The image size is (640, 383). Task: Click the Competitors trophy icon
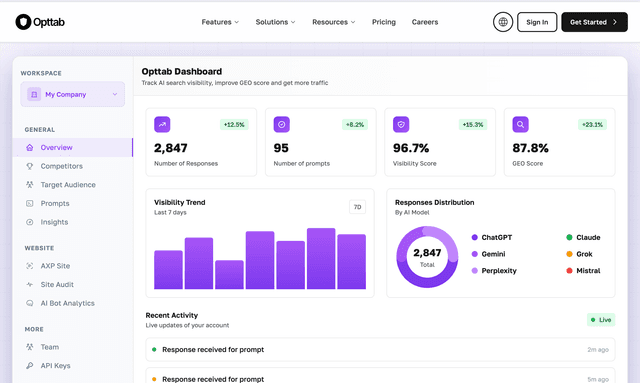(29, 166)
